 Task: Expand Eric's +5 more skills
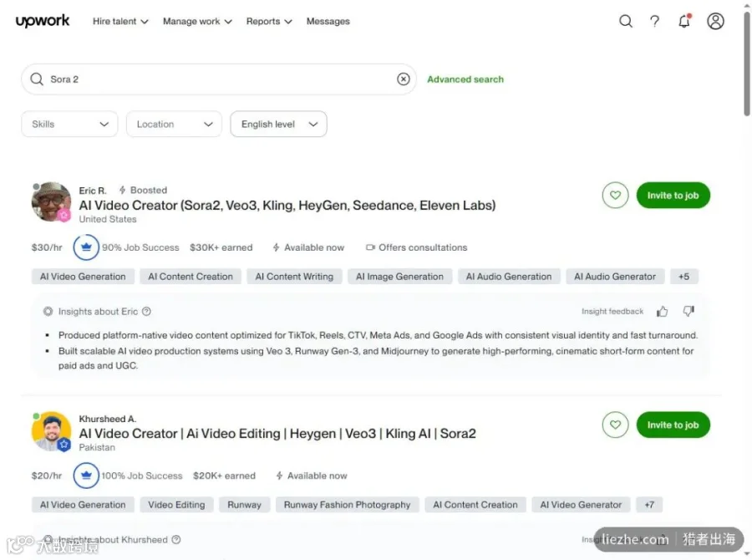(x=683, y=277)
